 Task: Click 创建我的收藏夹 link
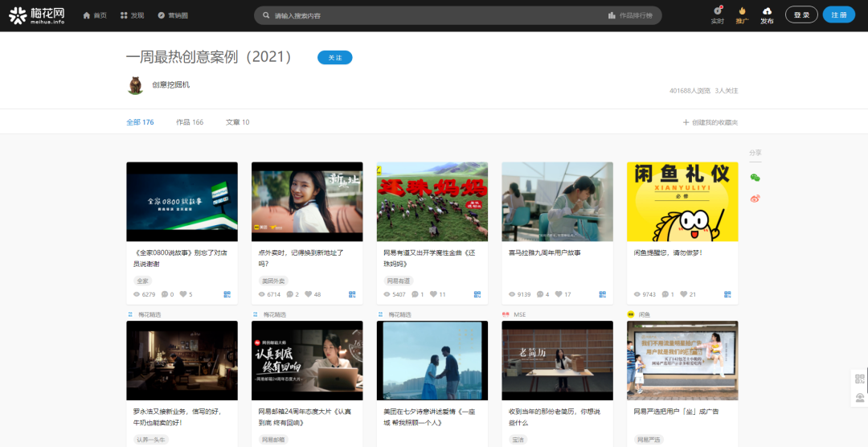[710, 122]
